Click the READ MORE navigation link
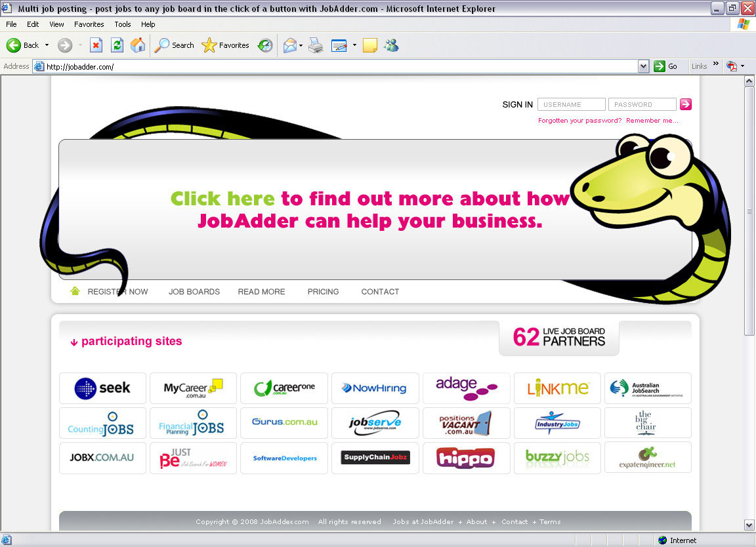Viewport: 756px width, 547px height. pyautogui.click(x=261, y=292)
